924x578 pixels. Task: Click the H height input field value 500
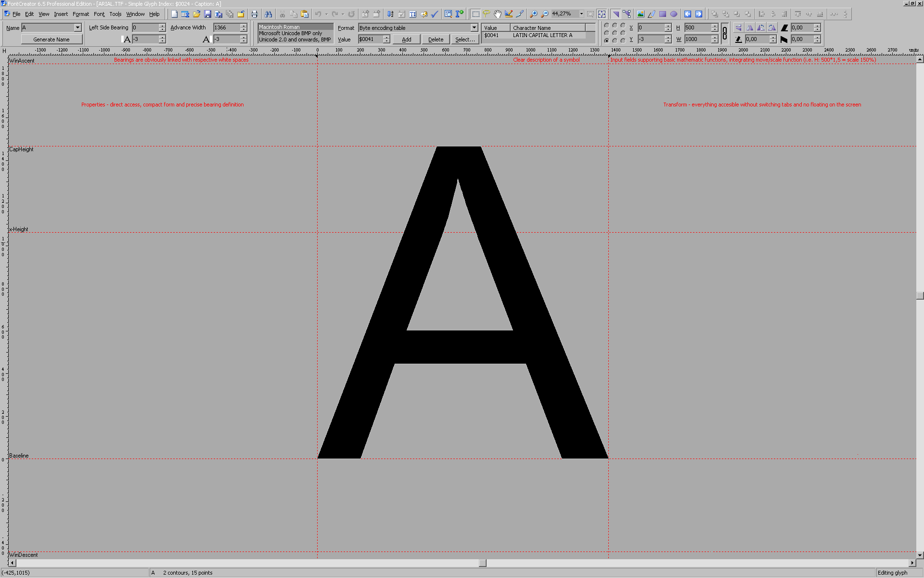(698, 28)
